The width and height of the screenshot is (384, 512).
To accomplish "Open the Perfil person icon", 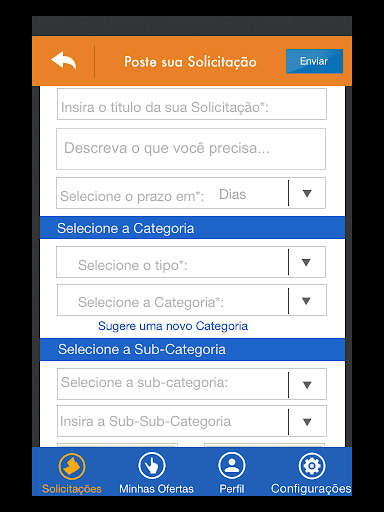I will [x=232, y=465].
